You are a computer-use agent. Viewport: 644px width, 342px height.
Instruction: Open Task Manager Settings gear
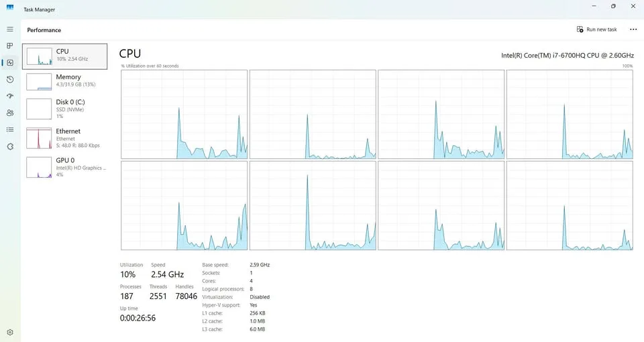(10, 332)
